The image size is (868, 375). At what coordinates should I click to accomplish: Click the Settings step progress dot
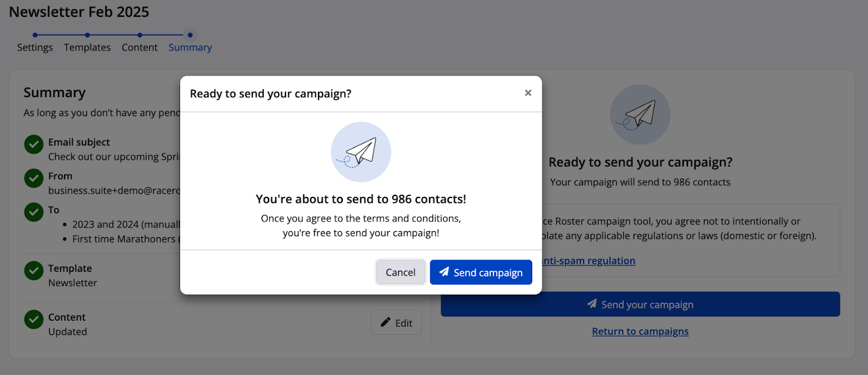pos(35,35)
